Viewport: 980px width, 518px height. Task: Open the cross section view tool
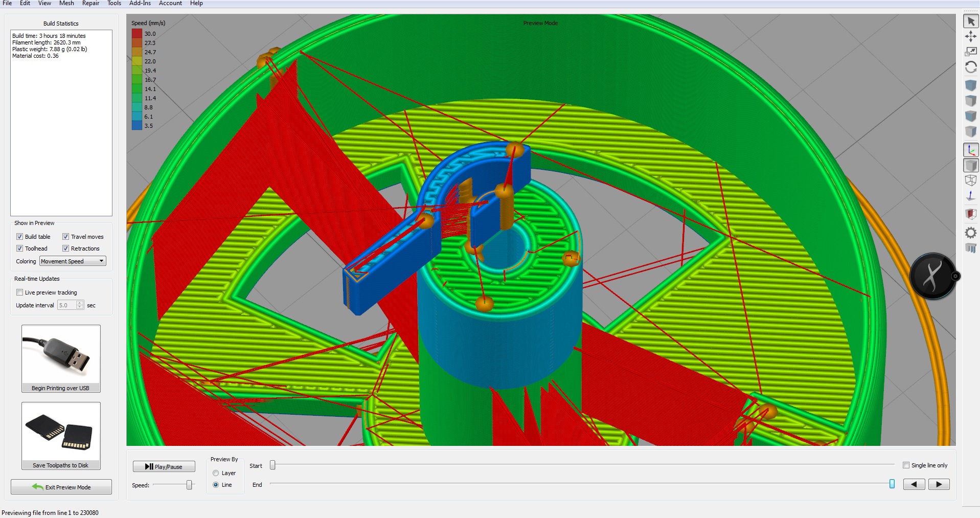pos(970,214)
